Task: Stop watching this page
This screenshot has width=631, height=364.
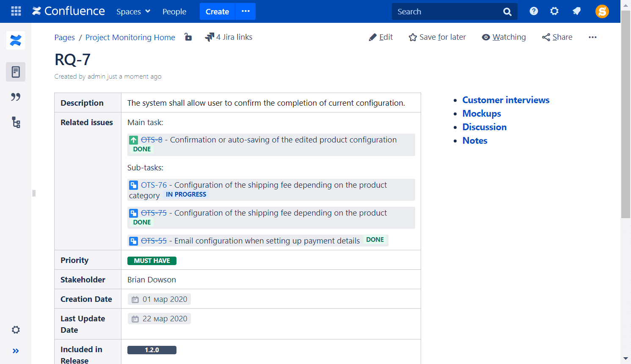Action: 504,37
